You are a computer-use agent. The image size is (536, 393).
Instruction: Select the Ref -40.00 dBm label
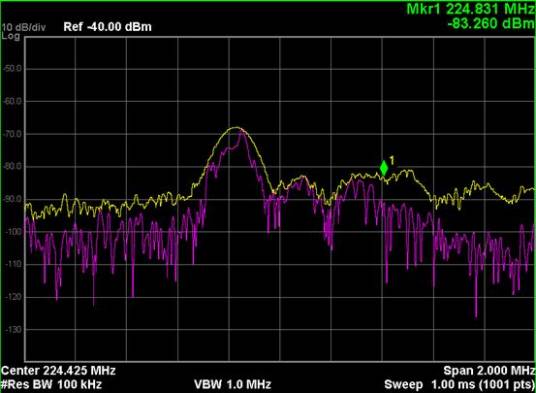(x=107, y=27)
